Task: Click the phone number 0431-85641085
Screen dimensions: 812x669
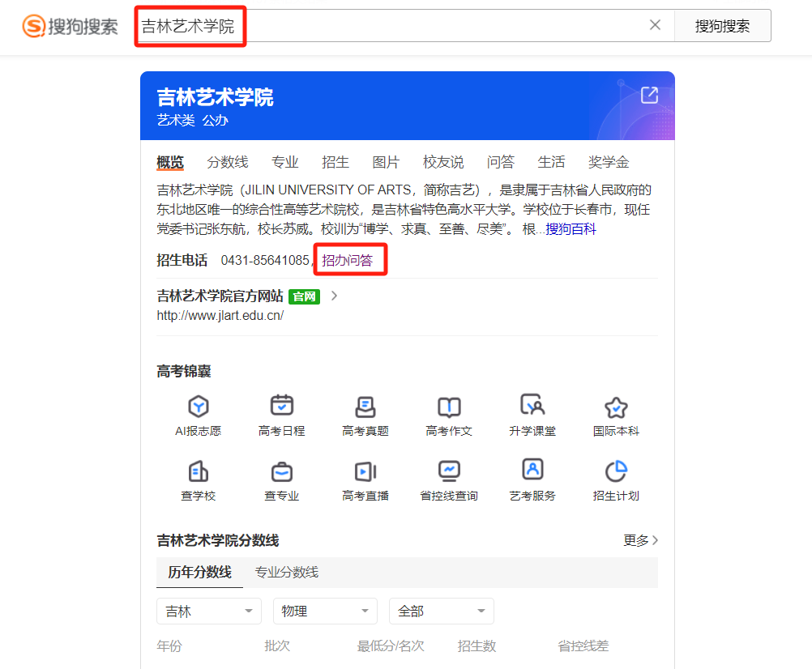Action: coord(265,260)
